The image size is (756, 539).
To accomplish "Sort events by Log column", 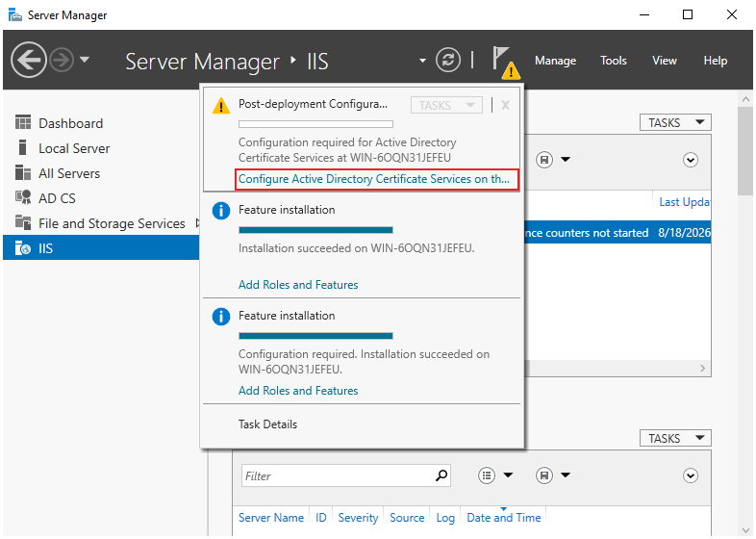I will click(x=445, y=518).
